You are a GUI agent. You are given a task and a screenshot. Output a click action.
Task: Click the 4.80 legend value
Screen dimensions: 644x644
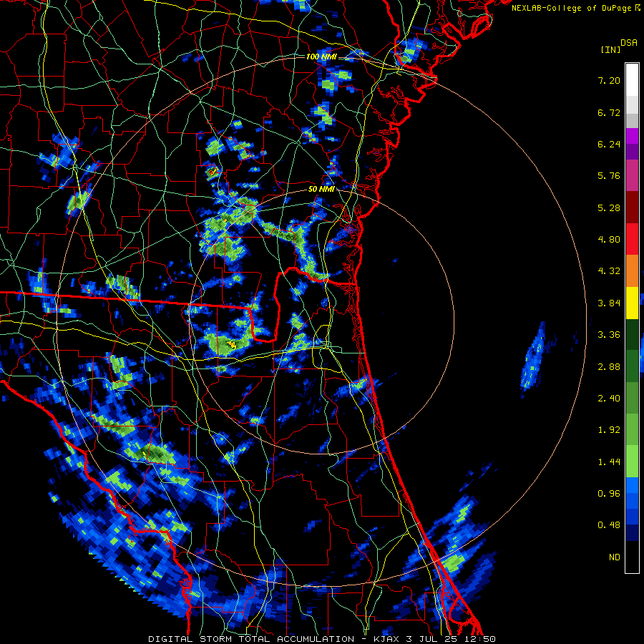609,240
